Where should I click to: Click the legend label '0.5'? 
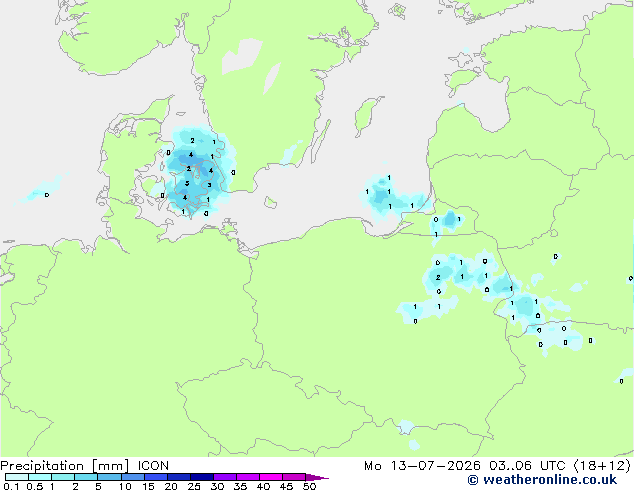34,486
